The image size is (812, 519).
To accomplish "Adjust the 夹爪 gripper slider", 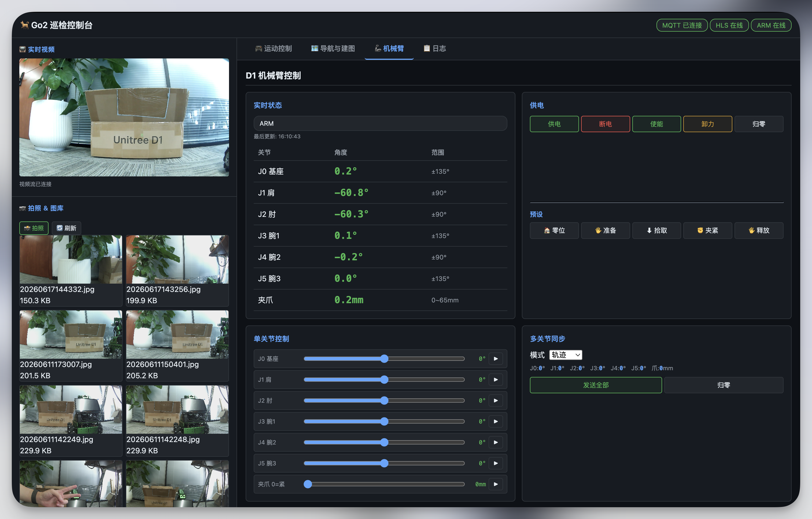I will point(384,484).
